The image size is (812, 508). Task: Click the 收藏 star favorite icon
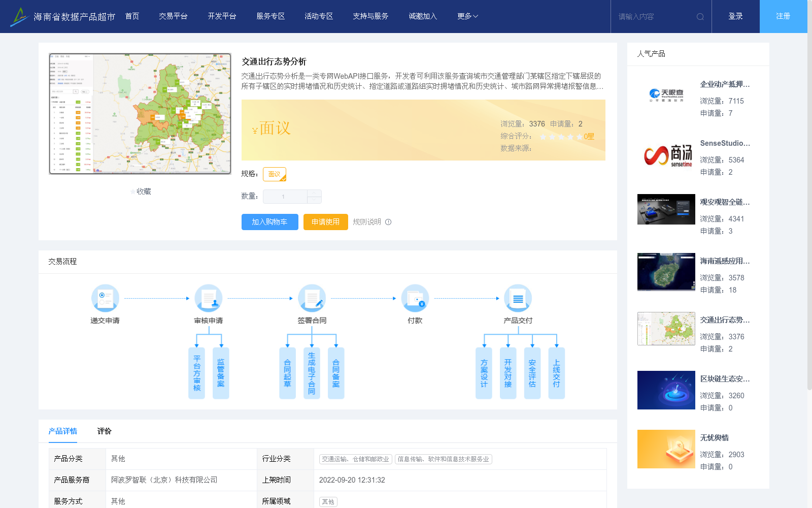133,192
